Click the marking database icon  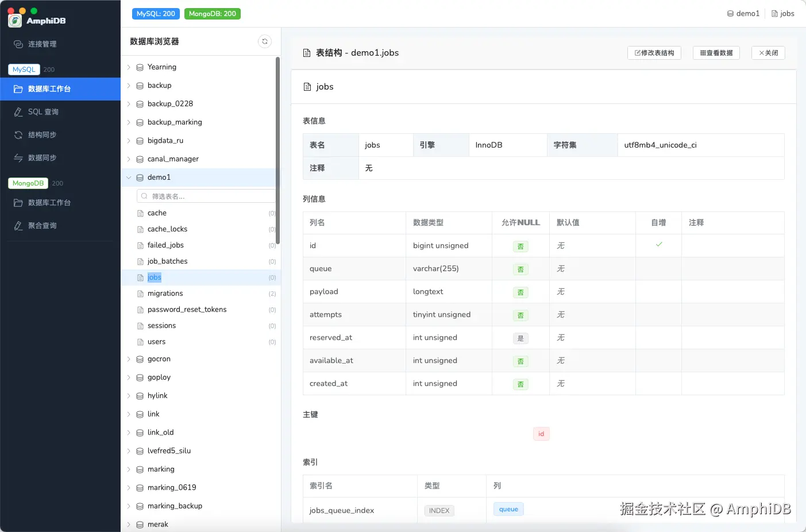[x=140, y=469]
